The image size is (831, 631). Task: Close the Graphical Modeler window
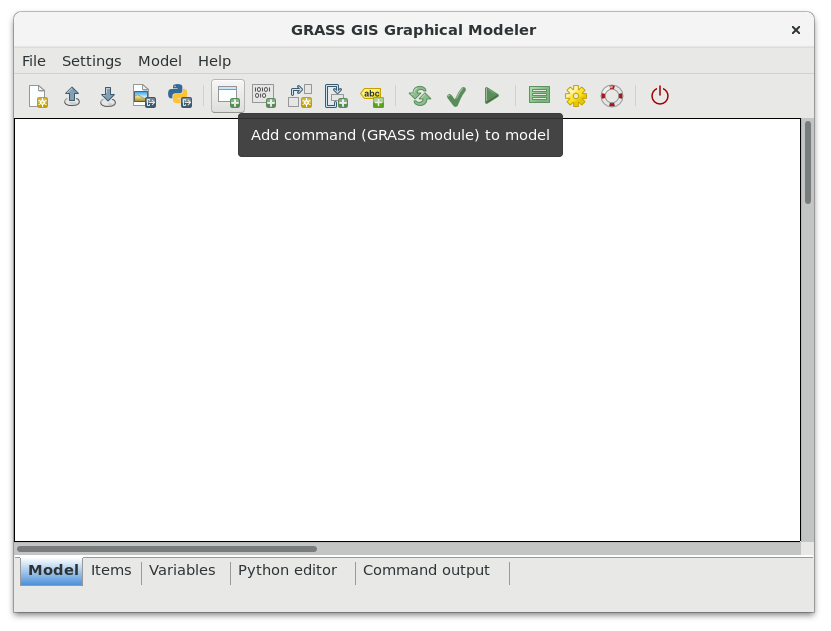[x=795, y=30]
